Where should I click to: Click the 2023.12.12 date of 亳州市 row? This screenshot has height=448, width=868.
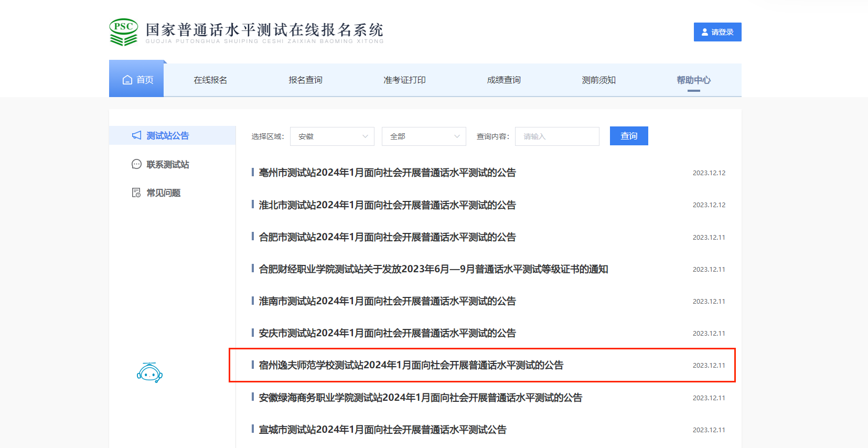point(709,173)
